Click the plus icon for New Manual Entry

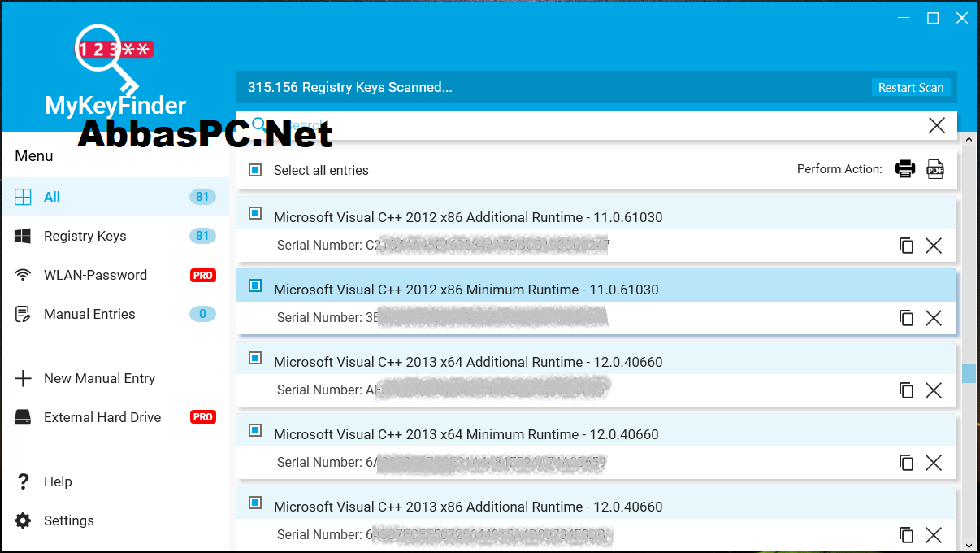[23, 378]
